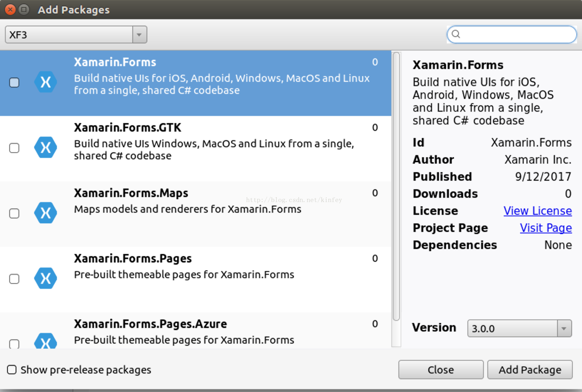Click the Xamarin.Forms.Pages package icon

(x=46, y=278)
